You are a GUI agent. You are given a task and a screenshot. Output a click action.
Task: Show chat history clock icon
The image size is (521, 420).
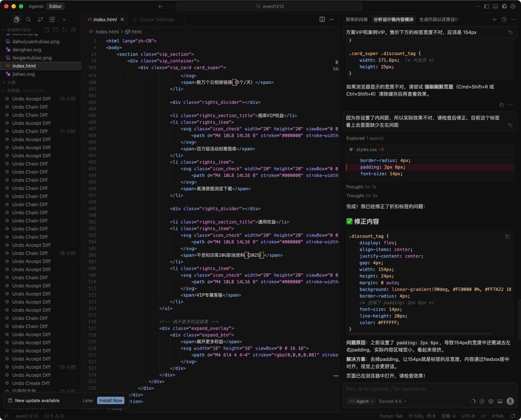point(504,20)
